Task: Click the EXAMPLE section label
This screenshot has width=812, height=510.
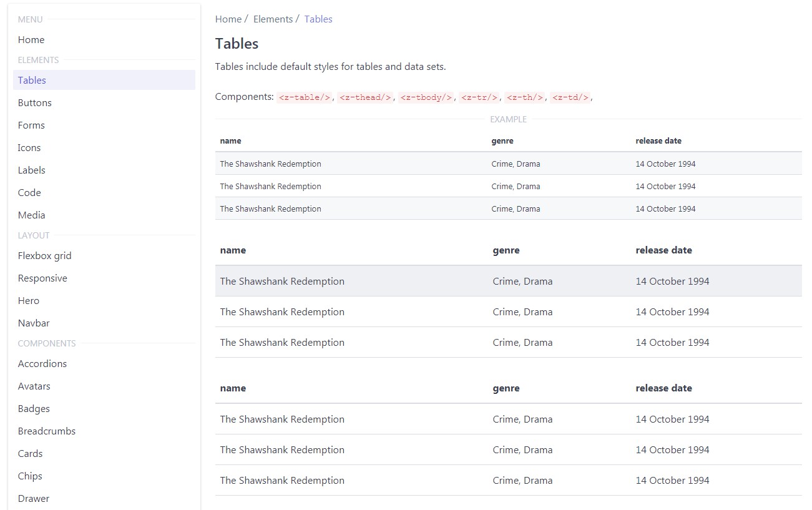Action: (x=508, y=119)
